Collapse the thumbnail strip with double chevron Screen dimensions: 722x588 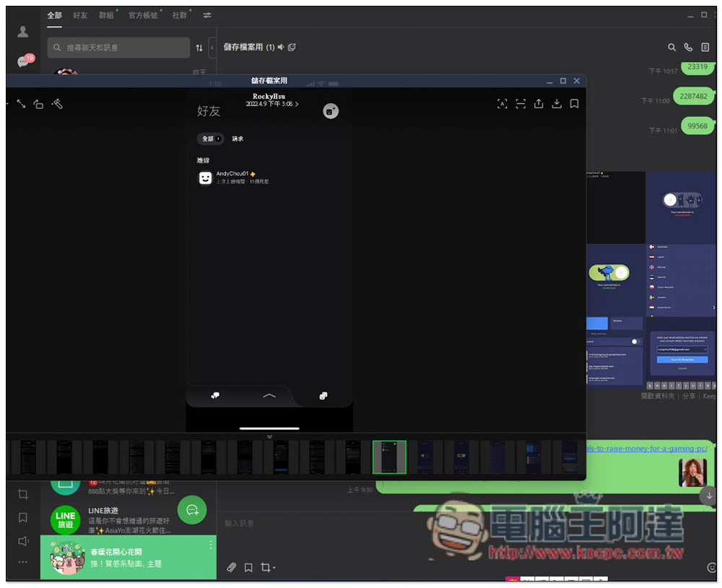coord(269,436)
